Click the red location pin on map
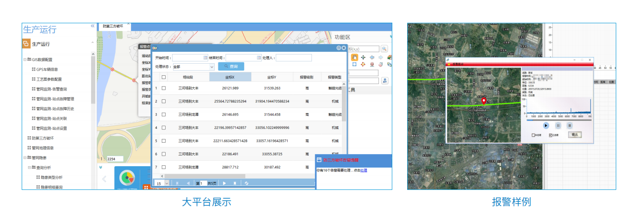Image resolution: width=644 pixels, height=223 pixels. coord(484,101)
